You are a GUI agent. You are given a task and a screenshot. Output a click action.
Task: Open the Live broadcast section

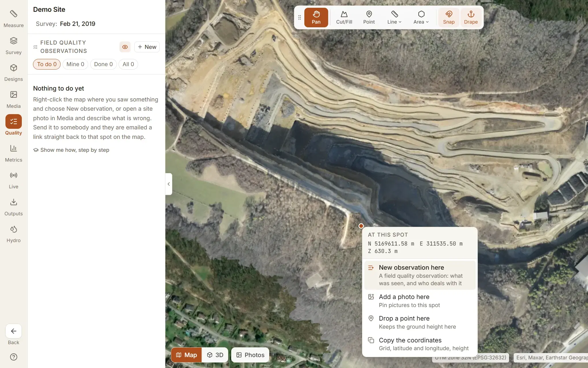pos(13,180)
